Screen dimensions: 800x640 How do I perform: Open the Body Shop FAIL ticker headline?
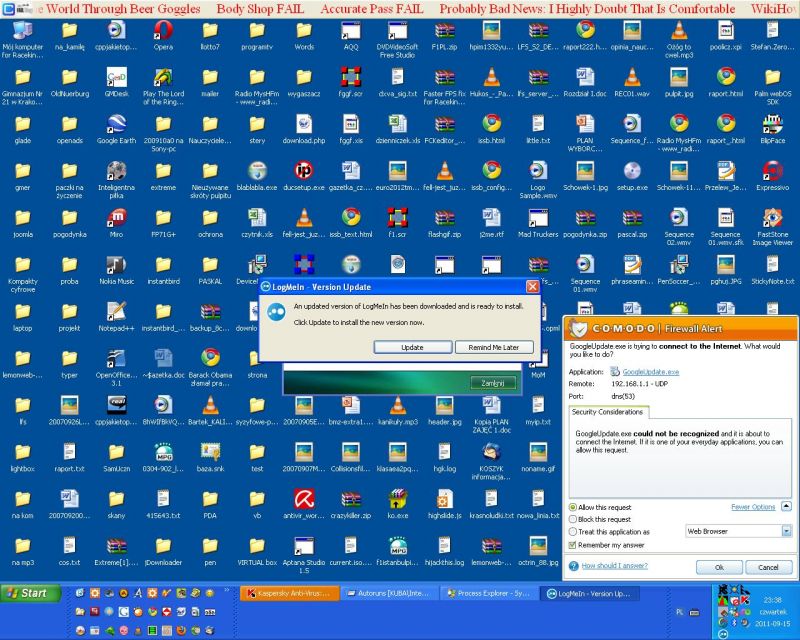tap(260, 9)
